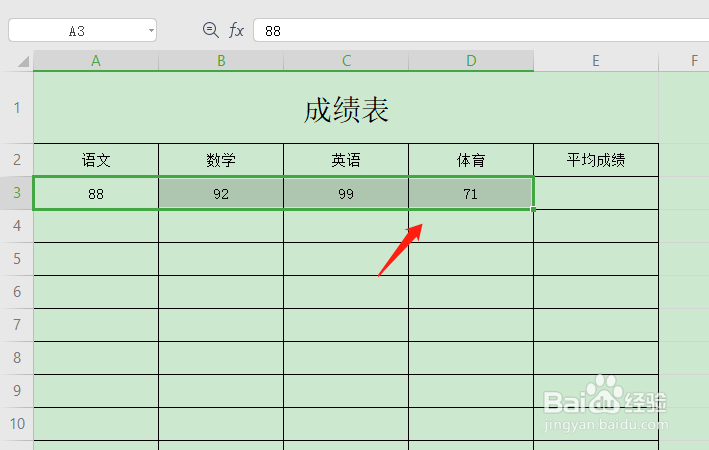Select row 3 header
This screenshot has height=450, width=709.
coord(17,193)
